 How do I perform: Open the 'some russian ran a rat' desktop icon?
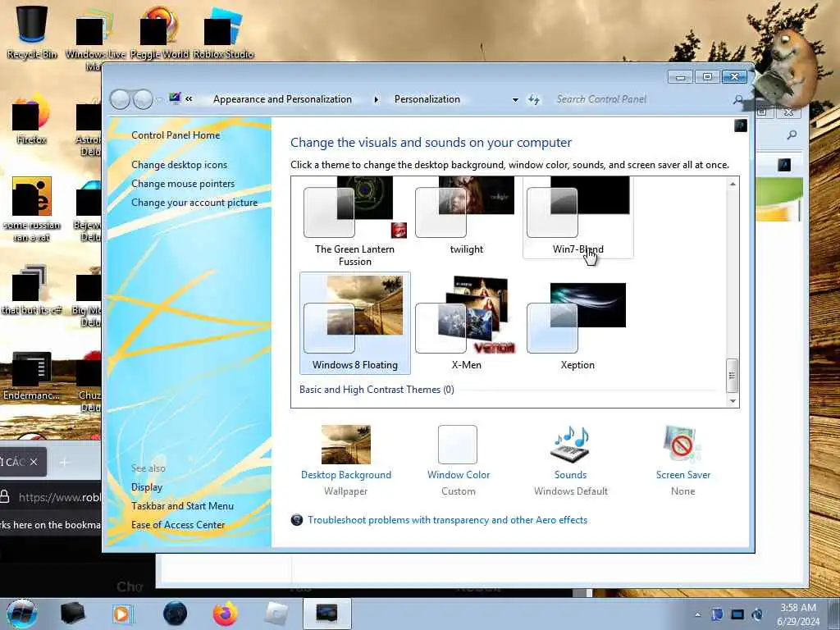(x=32, y=209)
